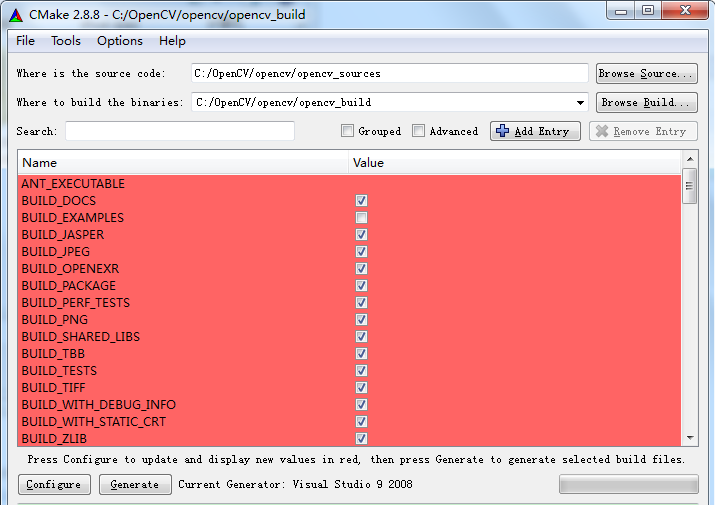Select the BUILD_JASPER entry name
Screen dimensions: 715x505
point(63,234)
